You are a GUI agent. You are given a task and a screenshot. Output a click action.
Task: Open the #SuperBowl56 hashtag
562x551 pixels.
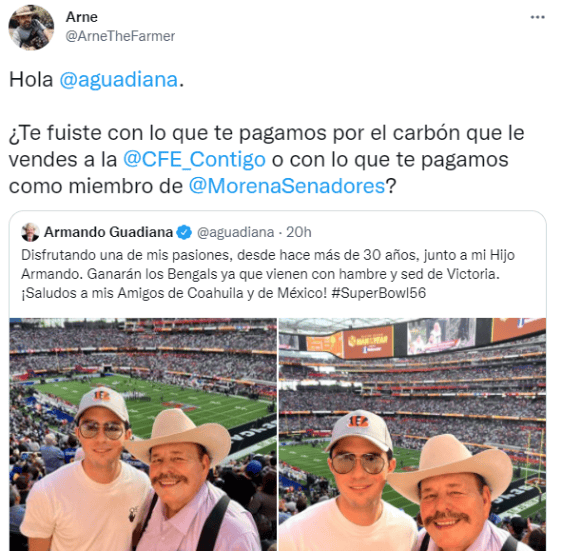pos(378,293)
